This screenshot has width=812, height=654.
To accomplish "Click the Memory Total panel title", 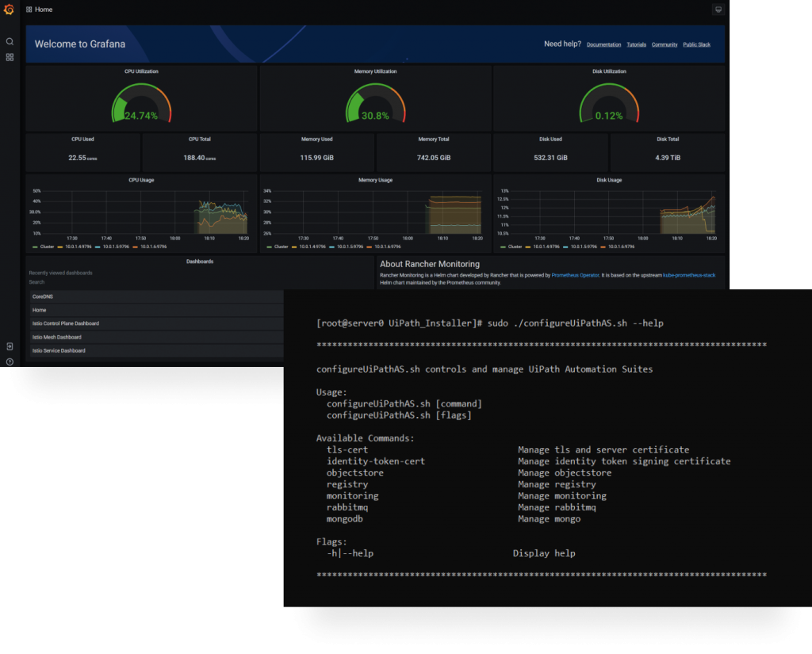I will coord(434,140).
